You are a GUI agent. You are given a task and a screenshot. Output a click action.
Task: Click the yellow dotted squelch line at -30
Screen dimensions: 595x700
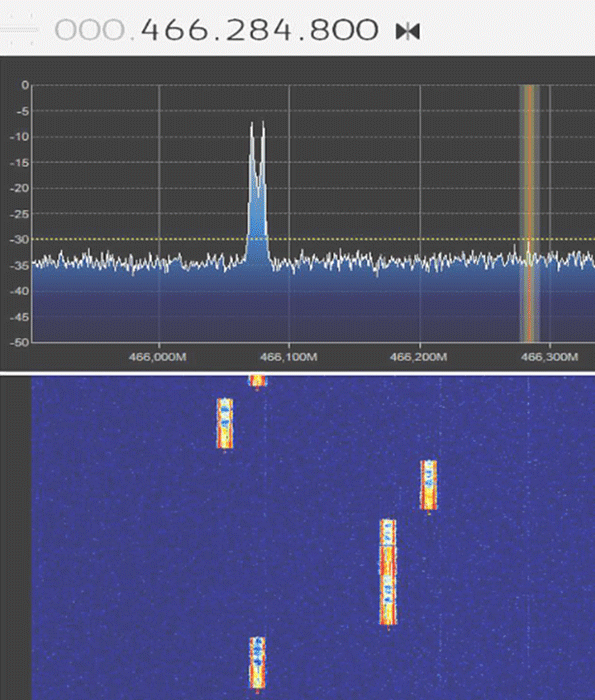click(x=312, y=239)
